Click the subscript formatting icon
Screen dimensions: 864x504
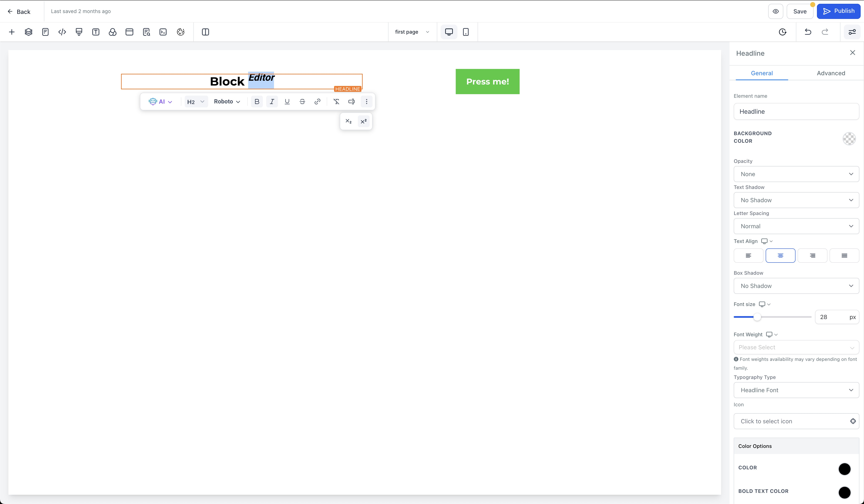(x=348, y=121)
